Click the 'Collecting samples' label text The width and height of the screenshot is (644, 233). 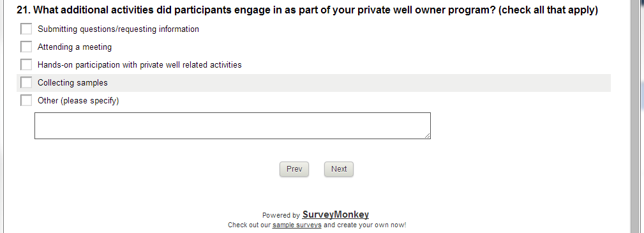(x=72, y=83)
